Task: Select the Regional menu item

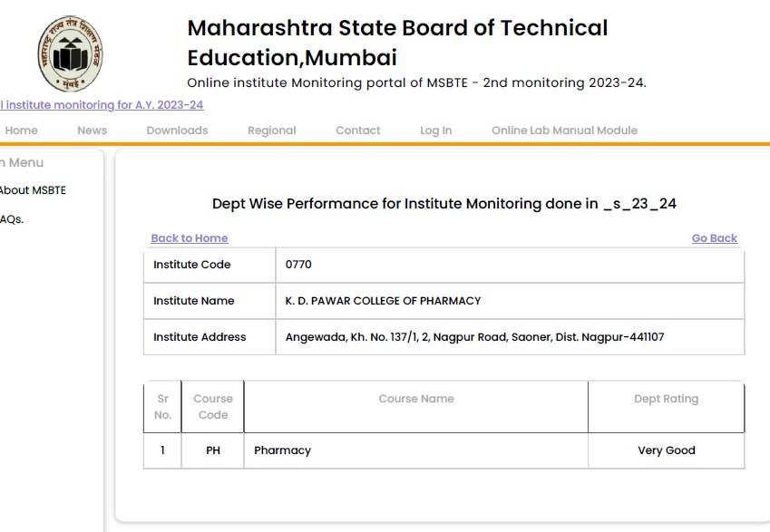Action: [272, 131]
